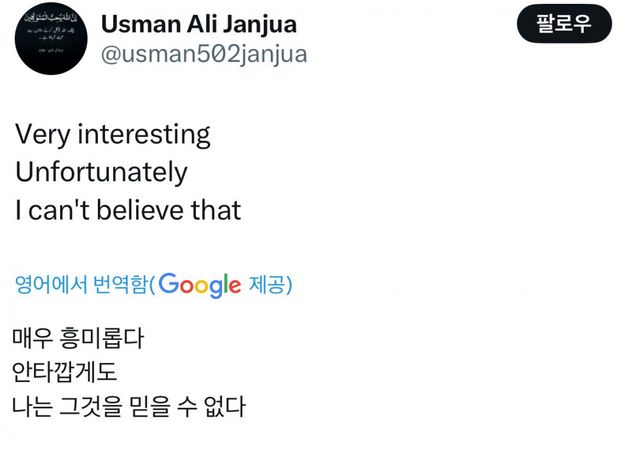Click the 영어에서 번역함 translation label
The width and height of the screenshot is (640, 450).
click(81, 286)
